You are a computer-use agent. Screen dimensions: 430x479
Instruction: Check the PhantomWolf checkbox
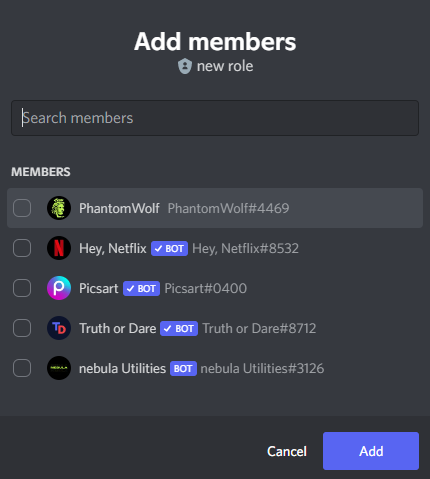tap(22, 208)
